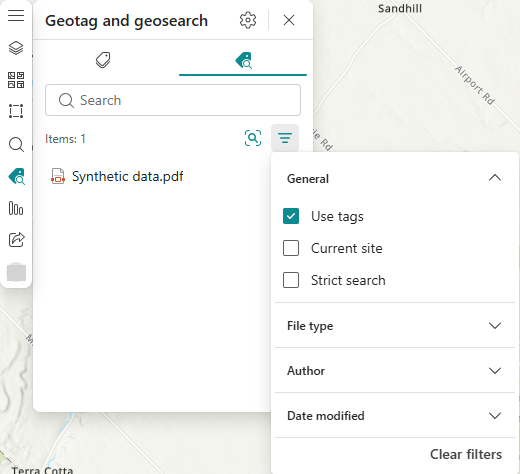Image resolution: width=520 pixels, height=474 pixels.
Task: Click the Terra Cotta map label
Action: click(x=42, y=470)
